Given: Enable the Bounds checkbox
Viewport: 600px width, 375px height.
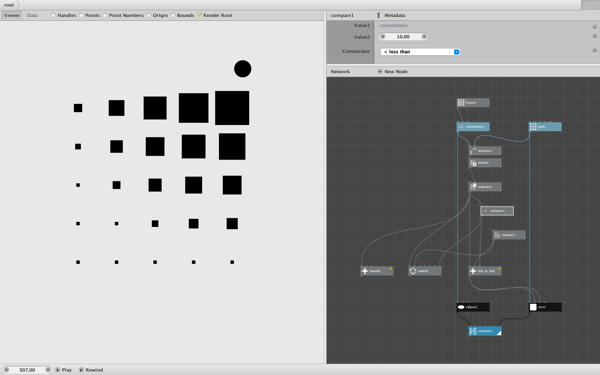Looking at the screenshot, I should coord(173,15).
